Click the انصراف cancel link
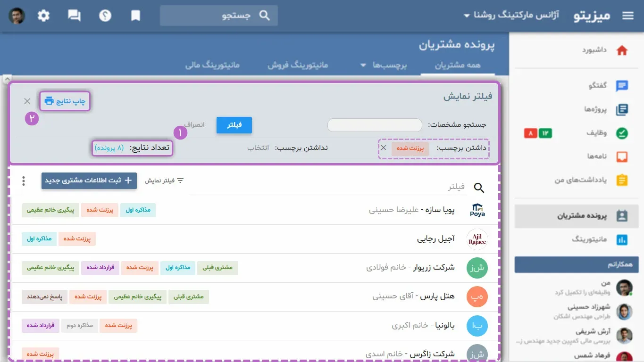Image resolution: width=644 pixels, height=362 pixels. tap(194, 125)
